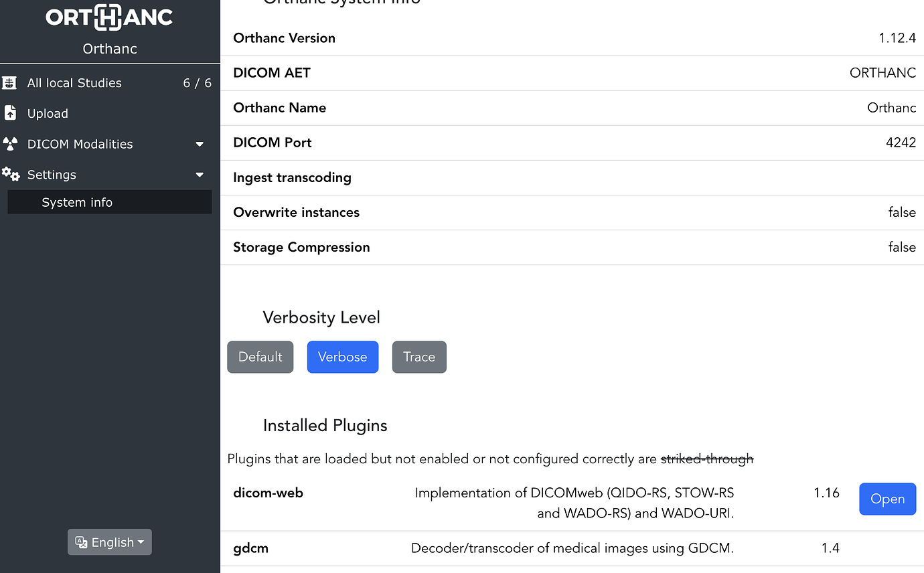Click the translation icon on the English button
924x573 pixels.
click(81, 542)
